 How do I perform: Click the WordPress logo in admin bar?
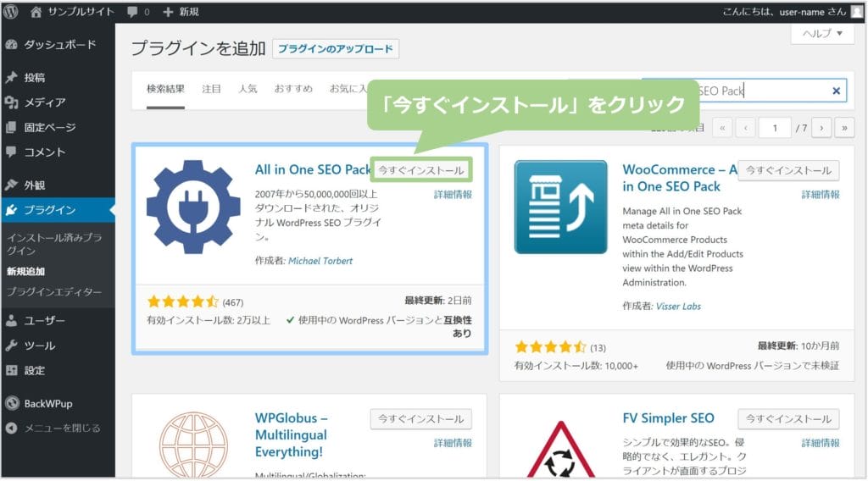[x=10, y=12]
